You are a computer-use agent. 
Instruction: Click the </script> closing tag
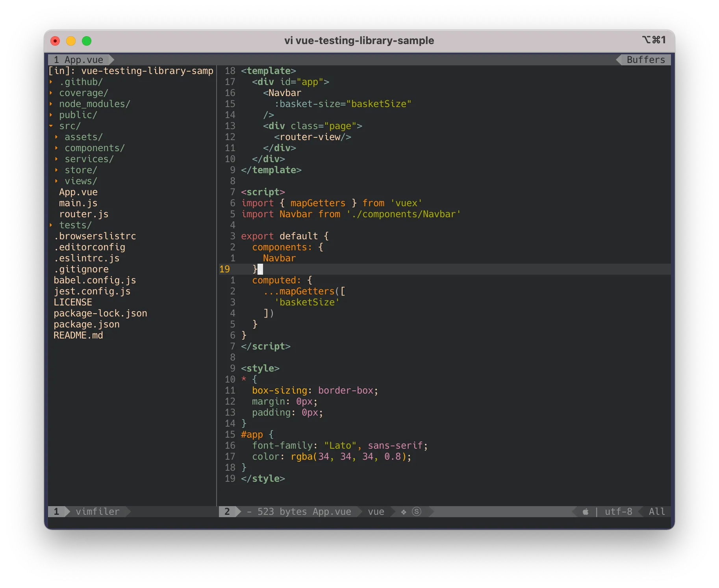click(x=266, y=346)
